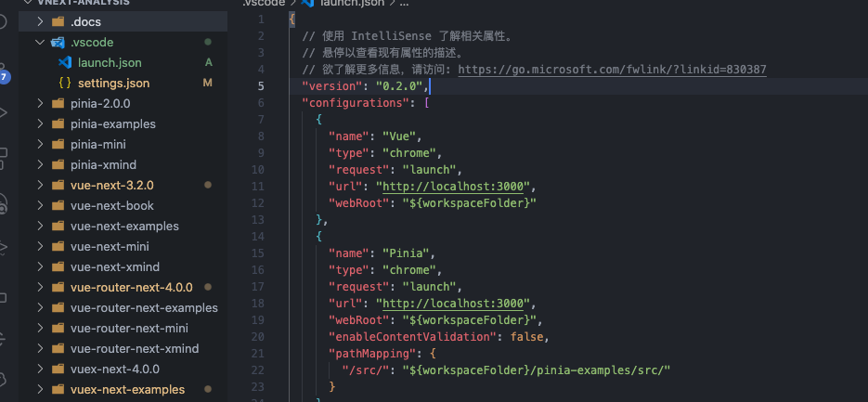The height and width of the screenshot is (402, 868).
Task: Open launch.json in the explorer tree
Action: (x=110, y=62)
